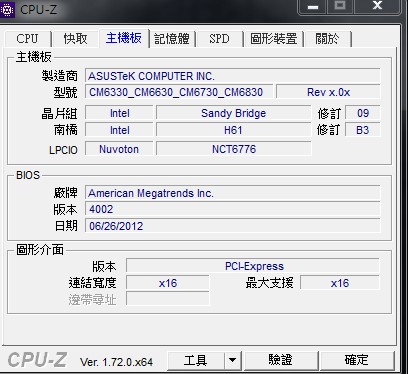This screenshot has height=374, width=408.
Task: Click the southbridge Intel vendor field
Action: tap(119, 130)
